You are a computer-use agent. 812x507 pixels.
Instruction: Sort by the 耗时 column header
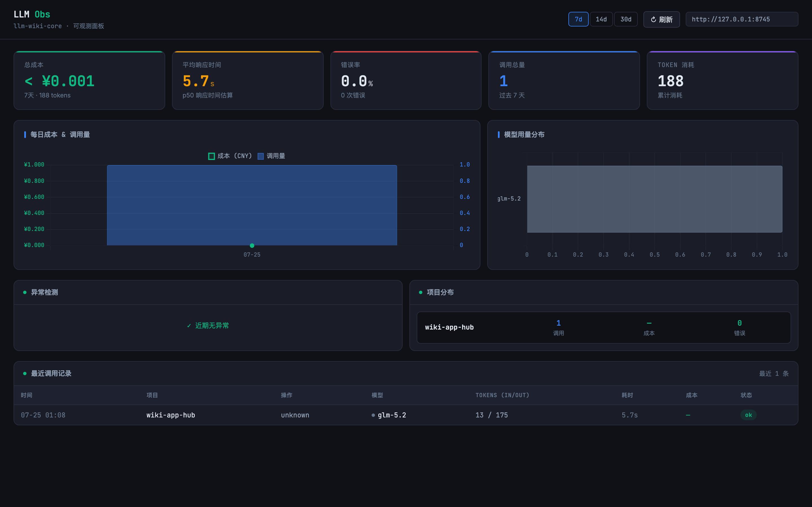pyautogui.click(x=627, y=395)
